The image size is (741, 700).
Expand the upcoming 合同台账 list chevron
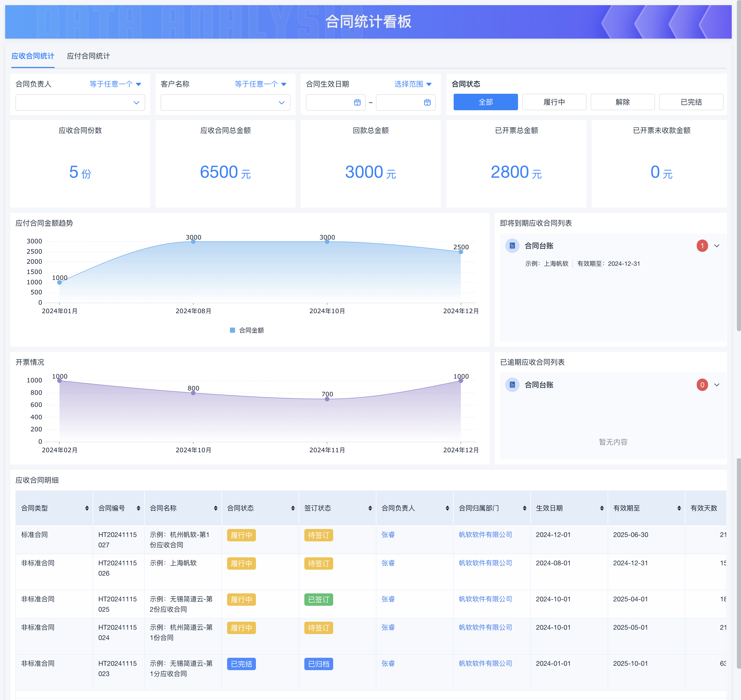[717, 246]
